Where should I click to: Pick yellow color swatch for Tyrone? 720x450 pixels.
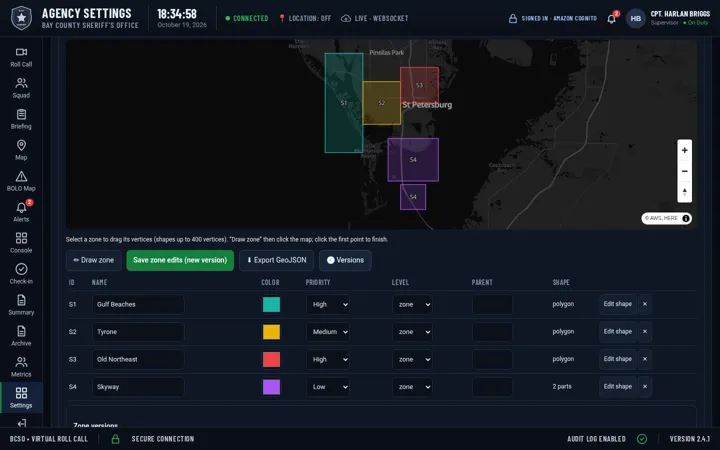(x=271, y=332)
